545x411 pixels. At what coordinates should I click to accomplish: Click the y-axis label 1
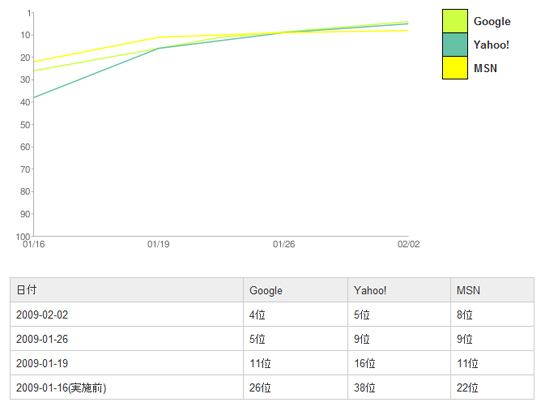(x=29, y=13)
